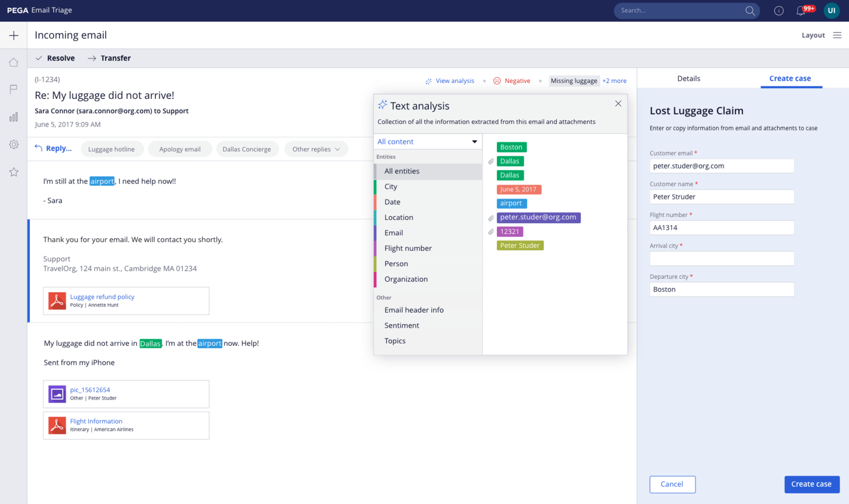849x504 pixels.
Task: Open the home icon in sidebar
Action: tap(14, 62)
